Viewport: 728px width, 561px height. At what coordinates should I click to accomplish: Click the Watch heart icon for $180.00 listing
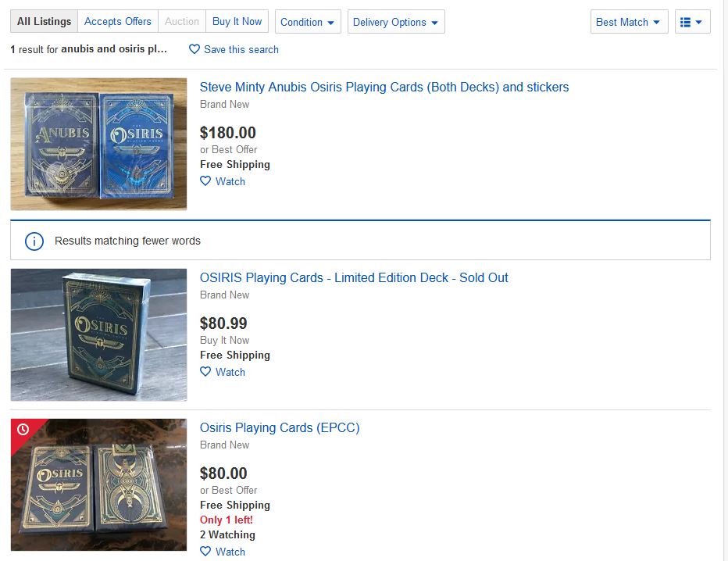pyautogui.click(x=205, y=181)
